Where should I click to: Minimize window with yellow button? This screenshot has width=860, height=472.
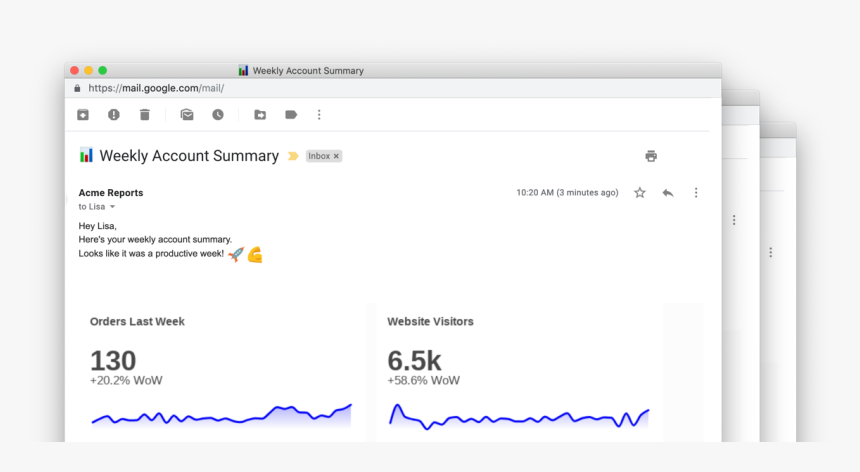88,70
